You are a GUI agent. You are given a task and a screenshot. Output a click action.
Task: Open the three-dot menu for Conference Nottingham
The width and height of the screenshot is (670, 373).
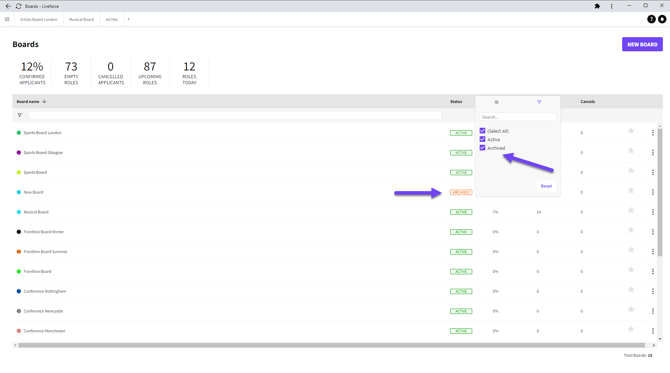(x=653, y=291)
